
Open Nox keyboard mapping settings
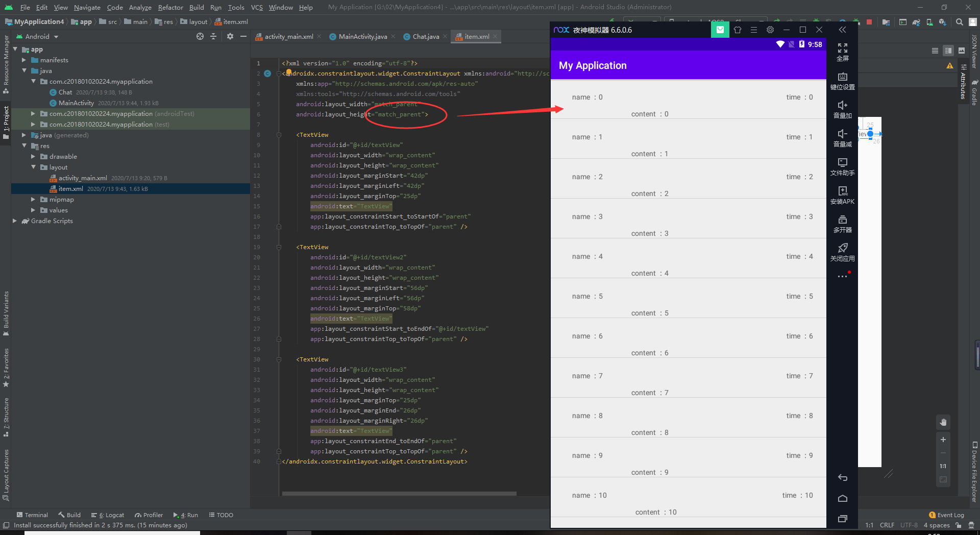pyautogui.click(x=842, y=81)
